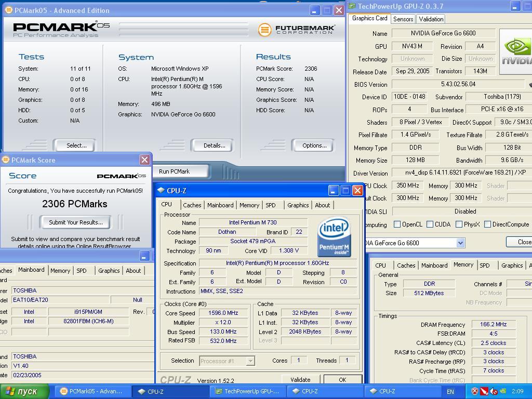The width and height of the screenshot is (532, 399).
Task: Click the Validate button in CPU-Z
Action: click(300, 380)
